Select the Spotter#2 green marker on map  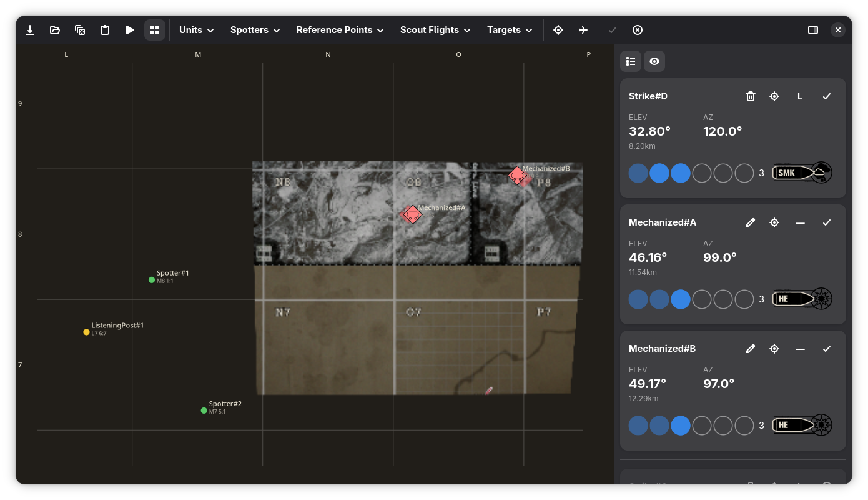point(204,411)
